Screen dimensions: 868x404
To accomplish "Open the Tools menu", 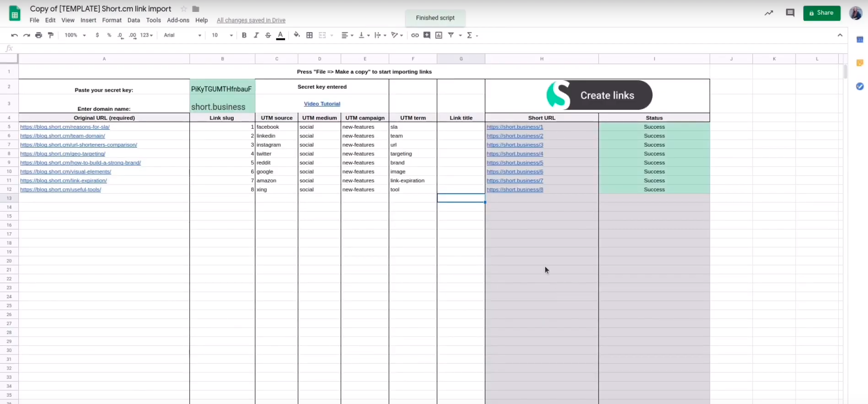I will click(x=154, y=20).
